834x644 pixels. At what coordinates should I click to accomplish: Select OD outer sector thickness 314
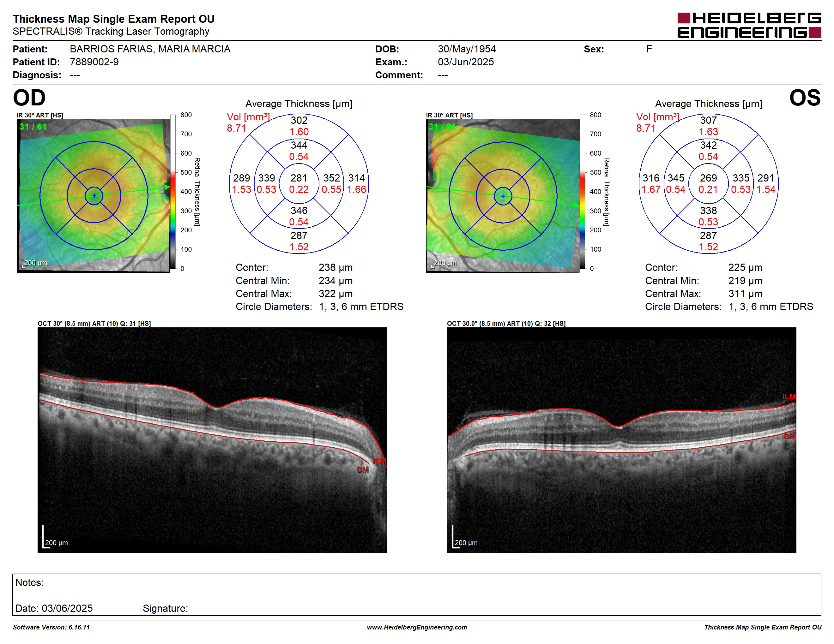357,178
